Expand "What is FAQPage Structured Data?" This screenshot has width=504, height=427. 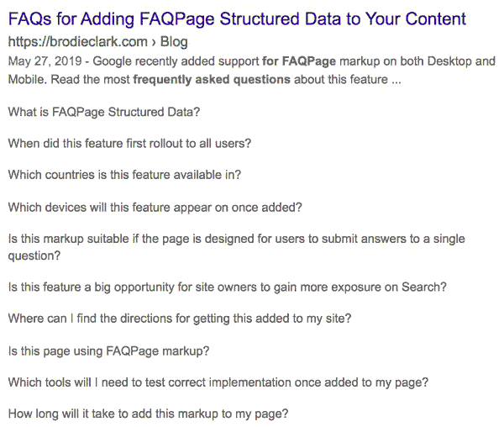click(x=104, y=112)
